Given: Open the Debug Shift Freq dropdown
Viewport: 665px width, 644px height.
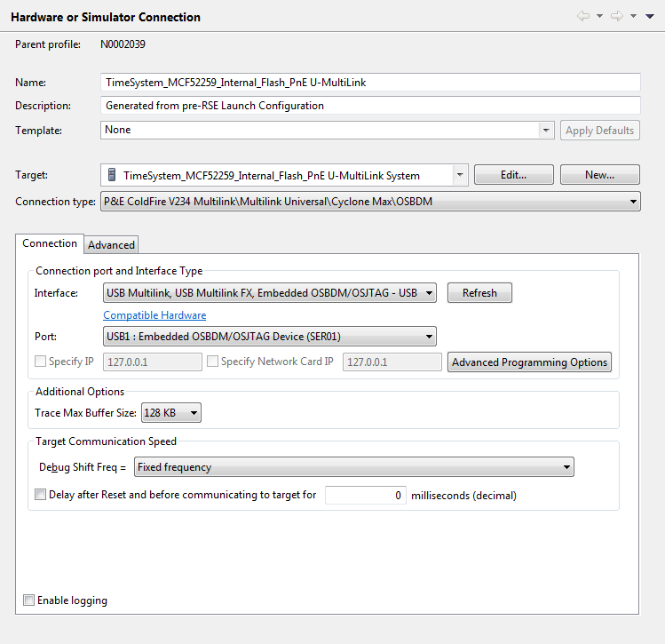Looking at the screenshot, I should pyautogui.click(x=566, y=466).
